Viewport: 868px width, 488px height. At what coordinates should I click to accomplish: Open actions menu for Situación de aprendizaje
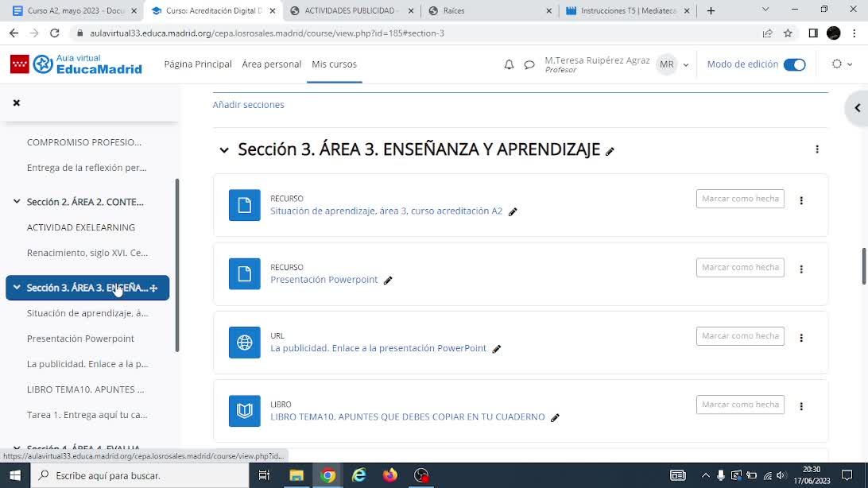(801, 200)
